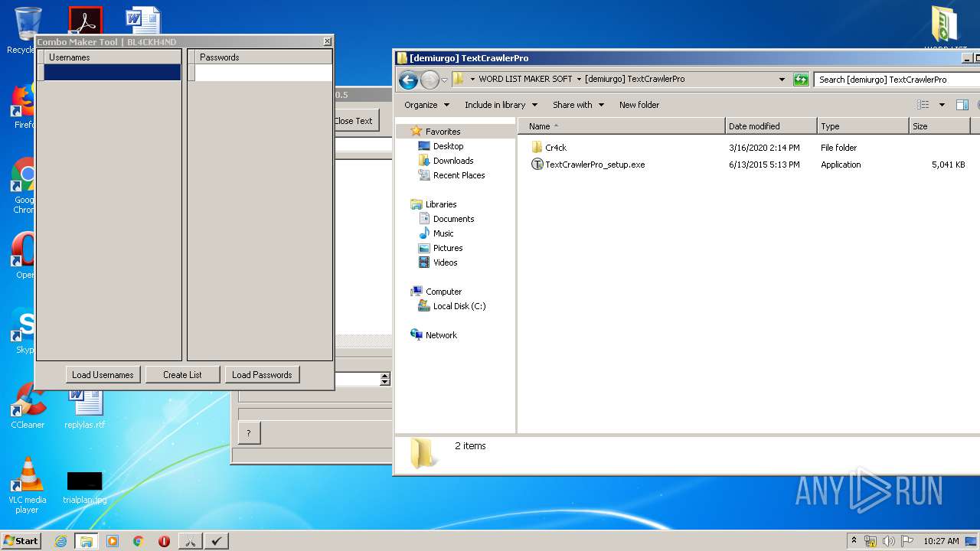This screenshot has width=980, height=551.
Task: Go back in Explorer window
Action: [x=409, y=80]
